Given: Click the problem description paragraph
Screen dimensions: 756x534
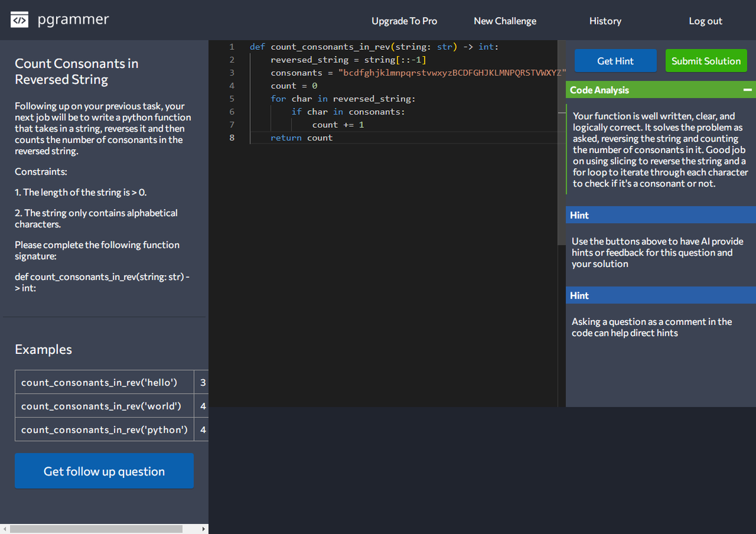Looking at the screenshot, I should coord(103,128).
